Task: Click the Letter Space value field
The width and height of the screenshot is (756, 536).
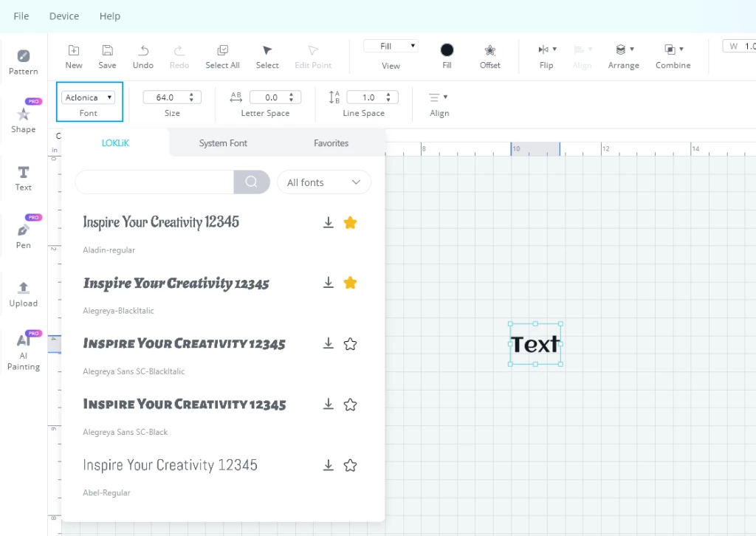Action: (271, 97)
